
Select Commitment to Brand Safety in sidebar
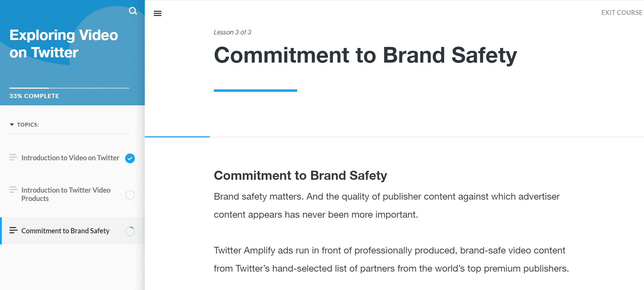[x=65, y=231]
